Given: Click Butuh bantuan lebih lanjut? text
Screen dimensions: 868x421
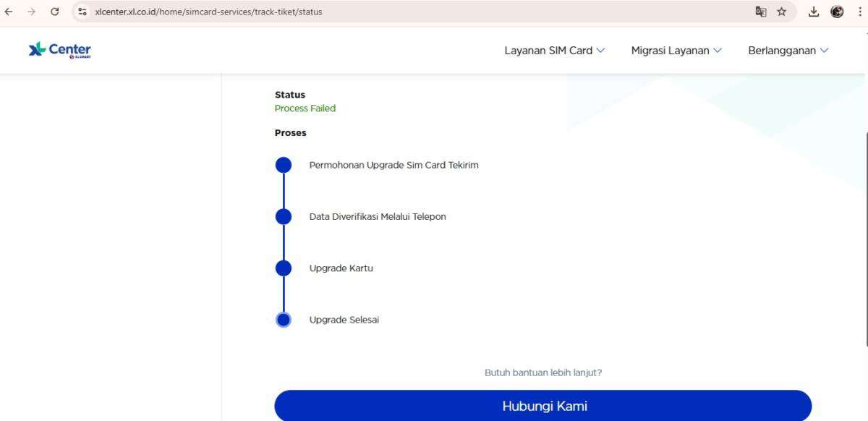Looking at the screenshot, I should click(543, 373).
